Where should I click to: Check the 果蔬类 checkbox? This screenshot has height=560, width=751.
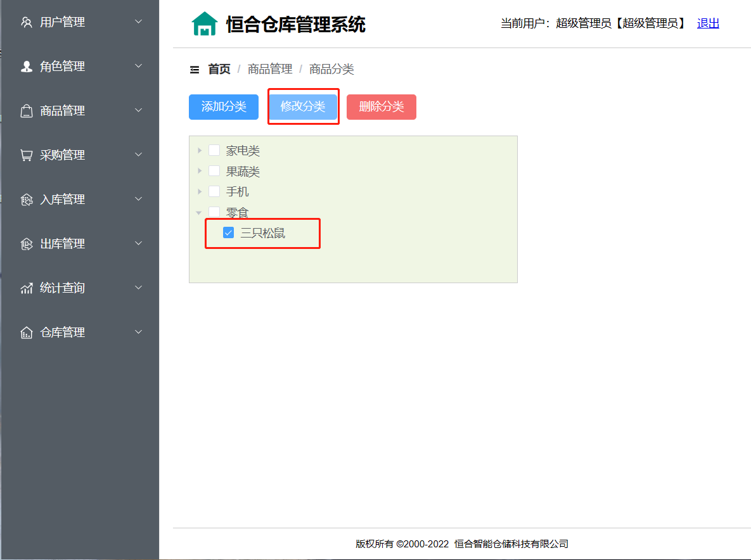(214, 171)
